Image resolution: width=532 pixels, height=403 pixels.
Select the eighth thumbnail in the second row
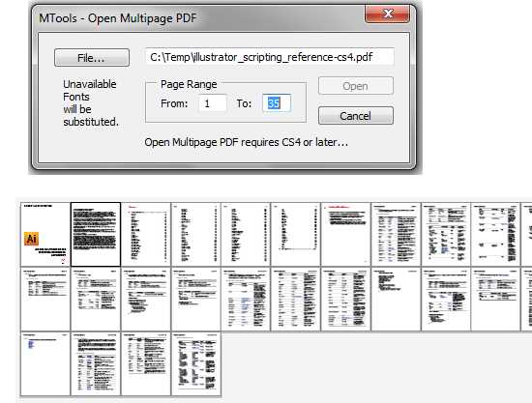(396, 299)
